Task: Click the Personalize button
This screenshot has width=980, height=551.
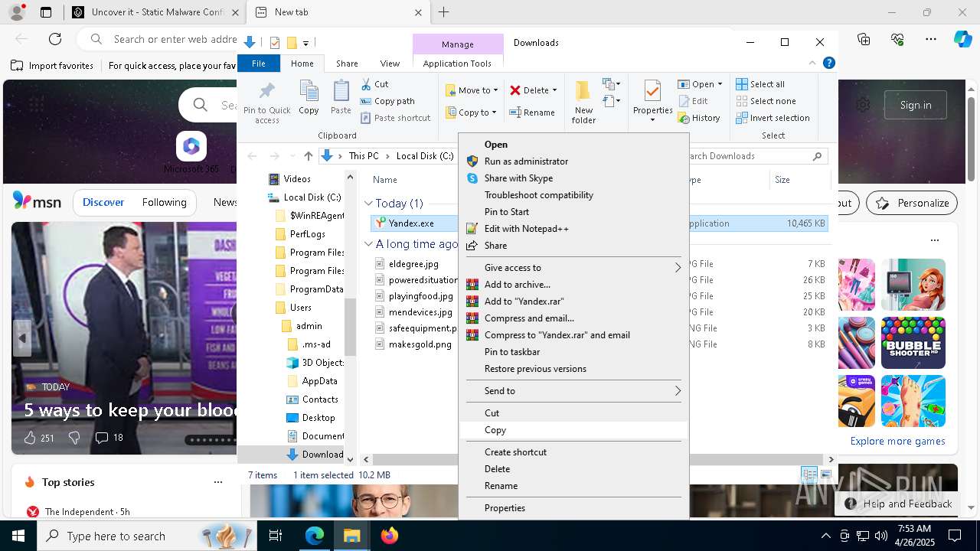Action: pos(912,203)
